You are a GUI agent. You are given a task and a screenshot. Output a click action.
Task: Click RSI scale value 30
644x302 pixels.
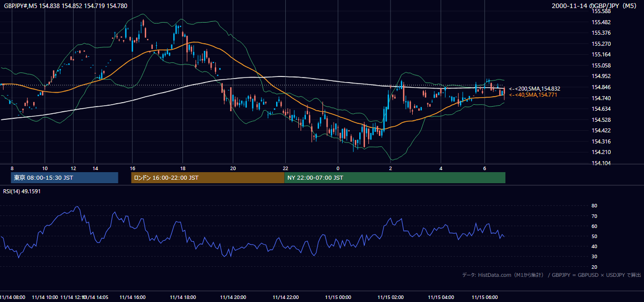click(594, 257)
